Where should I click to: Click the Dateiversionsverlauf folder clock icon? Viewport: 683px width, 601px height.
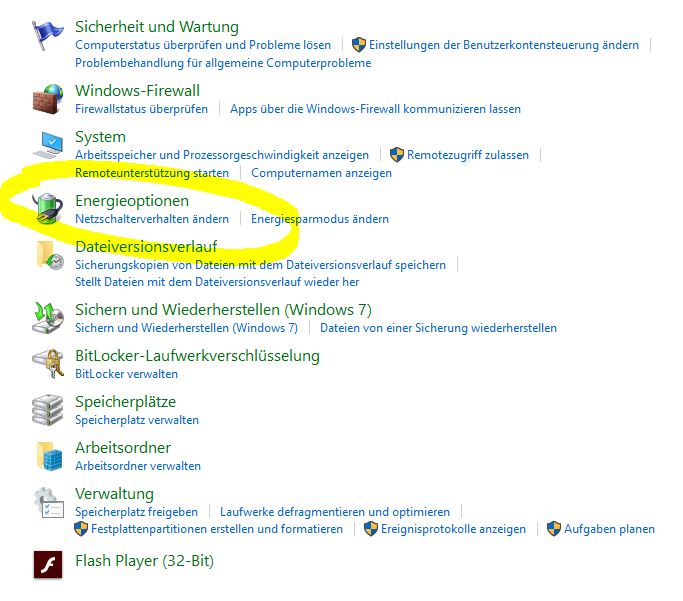click(x=49, y=255)
